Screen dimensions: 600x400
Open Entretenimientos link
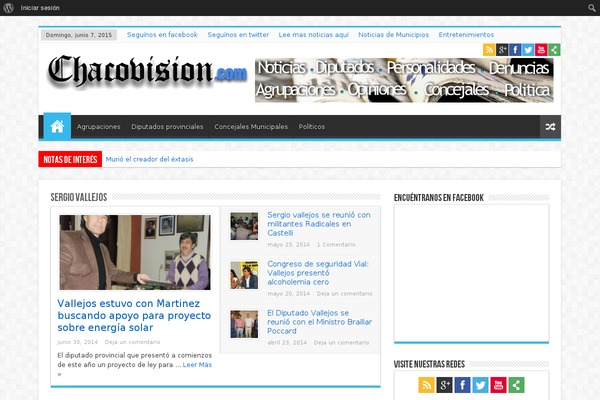click(x=466, y=34)
